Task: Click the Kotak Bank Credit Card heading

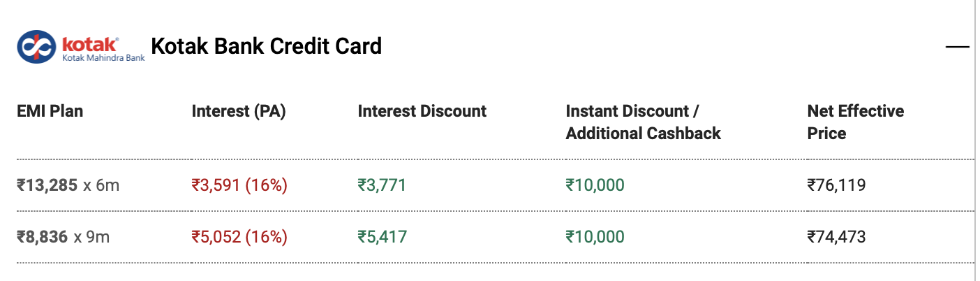Action: point(266,47)
